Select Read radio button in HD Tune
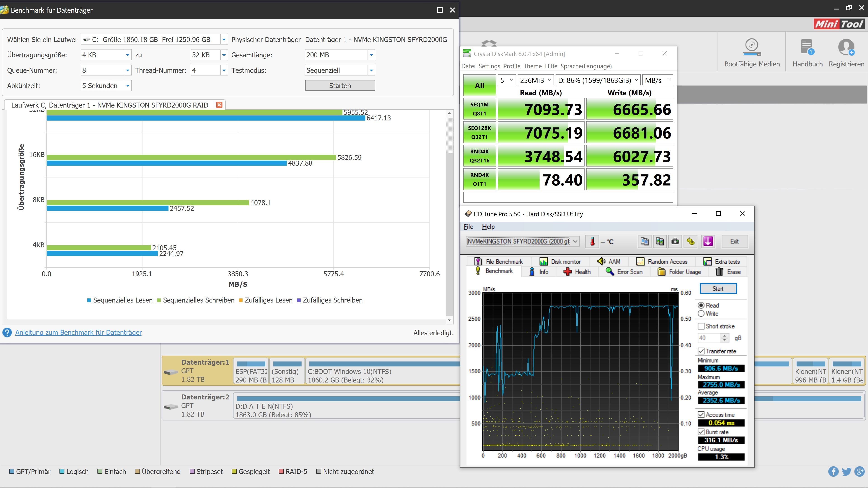 pyautogui.click(x=701, y=305)
